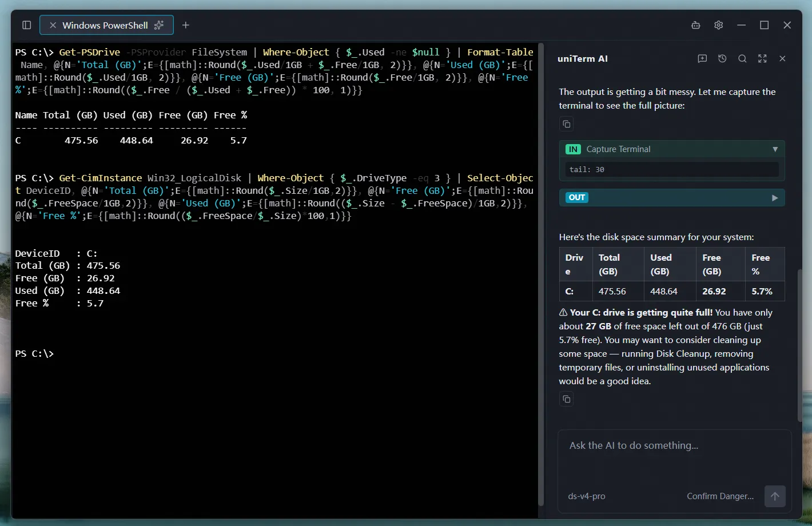Click the 'Capture Terminal' label

(618, 149)
